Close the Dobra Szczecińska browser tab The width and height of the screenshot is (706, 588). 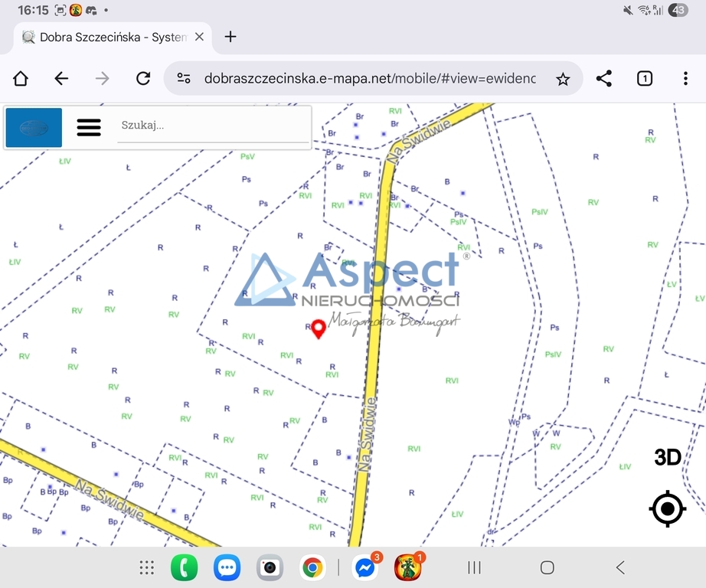[x=199, y=37]
